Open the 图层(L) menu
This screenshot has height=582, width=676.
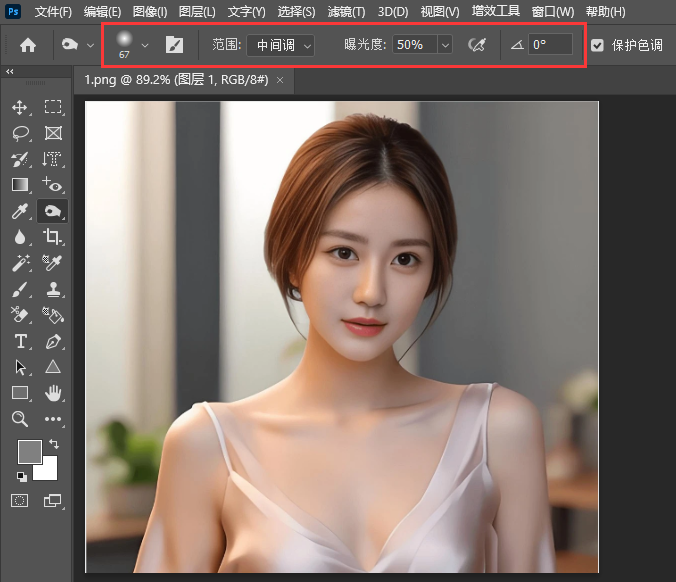coord(197,12)
